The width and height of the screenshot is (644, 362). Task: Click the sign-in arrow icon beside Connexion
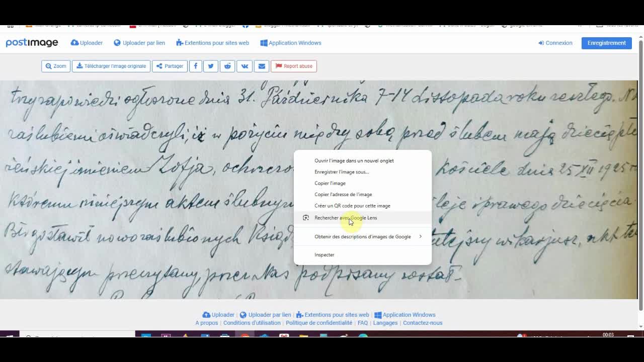pos(541,43)
